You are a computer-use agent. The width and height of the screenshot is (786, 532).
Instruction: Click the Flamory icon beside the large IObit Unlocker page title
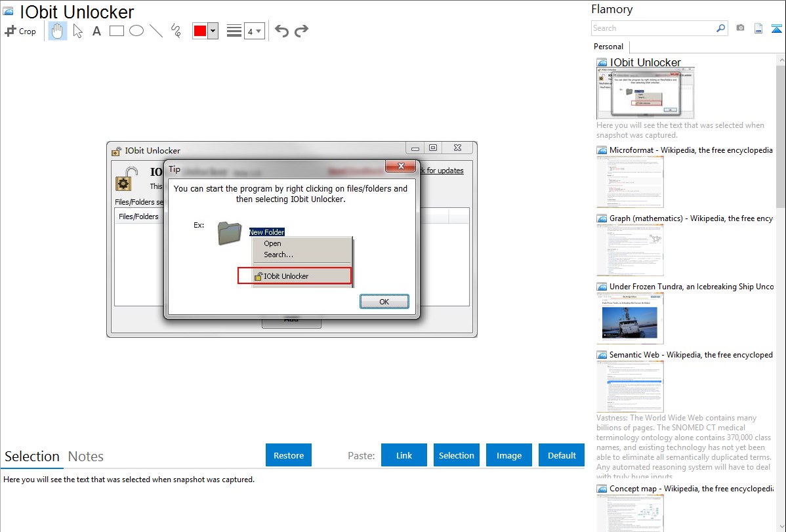(x=8, y=11)
